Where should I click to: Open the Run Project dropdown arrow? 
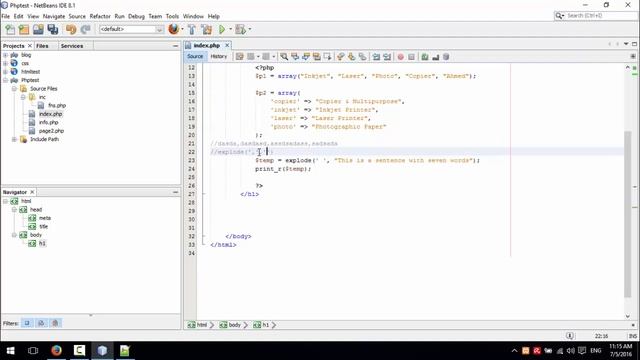[230, 29]
